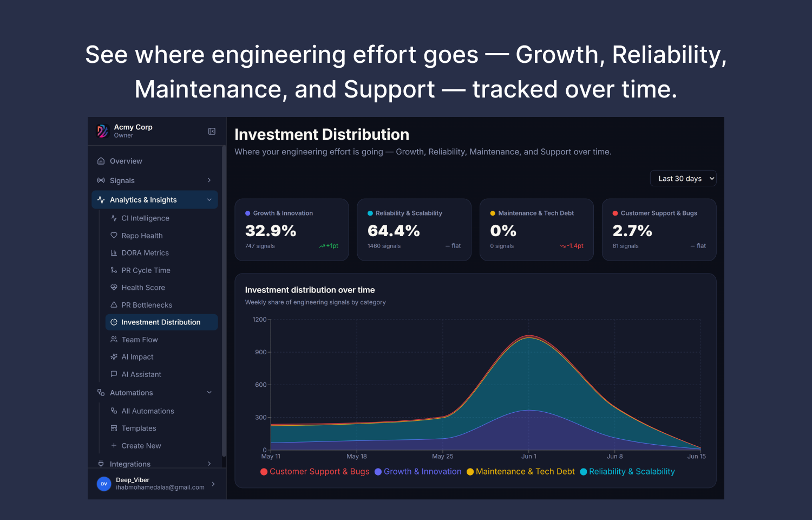Click the Analytics & Insights pulse icon
The image size is (812, 520).
(101, 200)
